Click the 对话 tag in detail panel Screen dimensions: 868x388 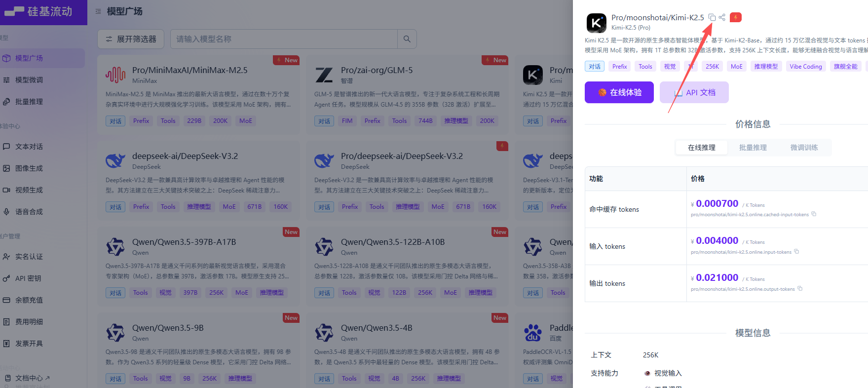(x=595, y=67)
